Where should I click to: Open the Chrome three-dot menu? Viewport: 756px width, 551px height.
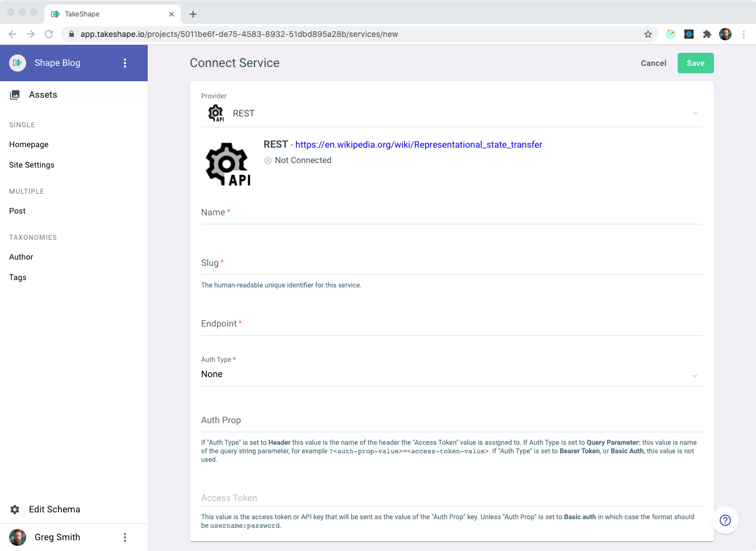pos(744,34)
